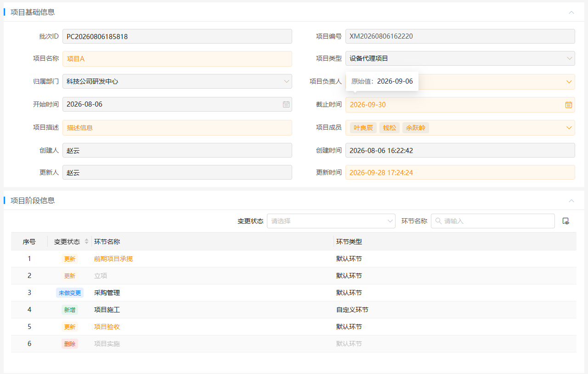Collapse the 项目阶段信息 panel
Screen dimensions: 588x374
click(x=571, y=201)
